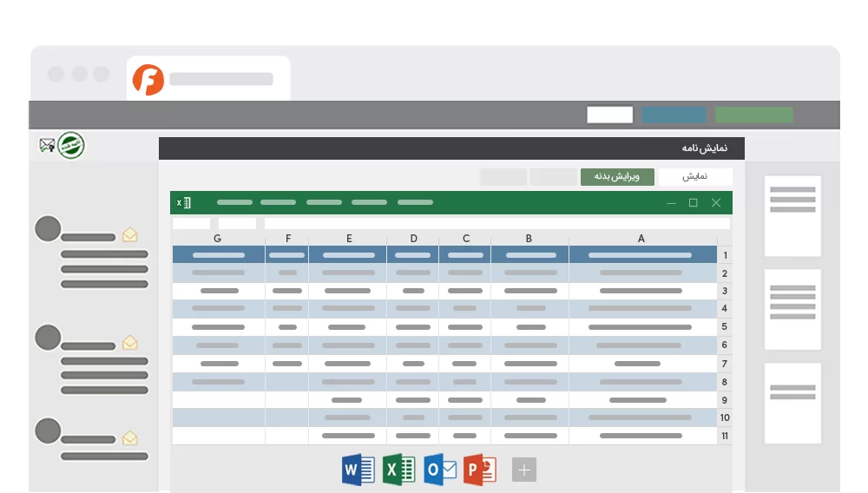Image resolution: width=868 pixels, height=493 pixels.
Task: Select row 5 header
Action: [724, 327]
